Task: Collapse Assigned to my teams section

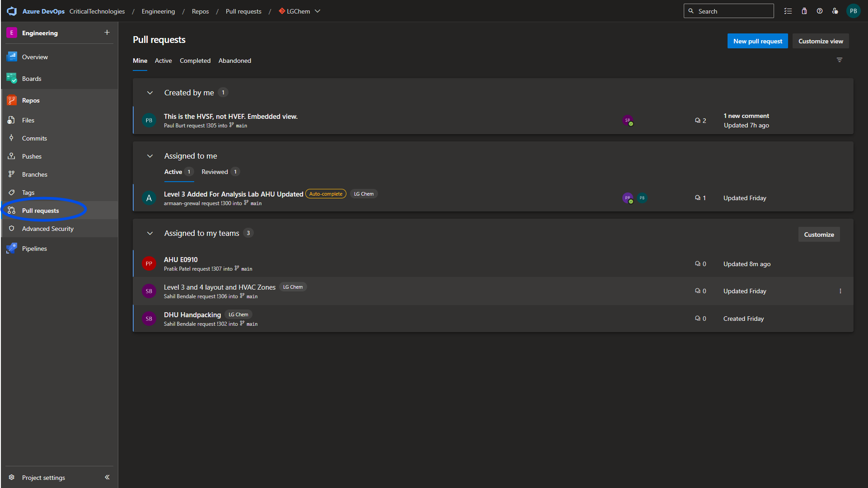Action: [x=150, y=233]
